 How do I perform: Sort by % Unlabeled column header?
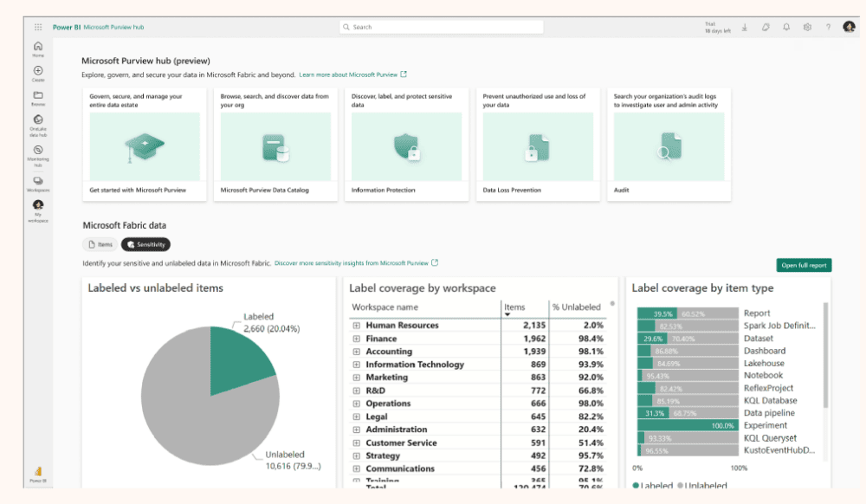coord(576,307)
